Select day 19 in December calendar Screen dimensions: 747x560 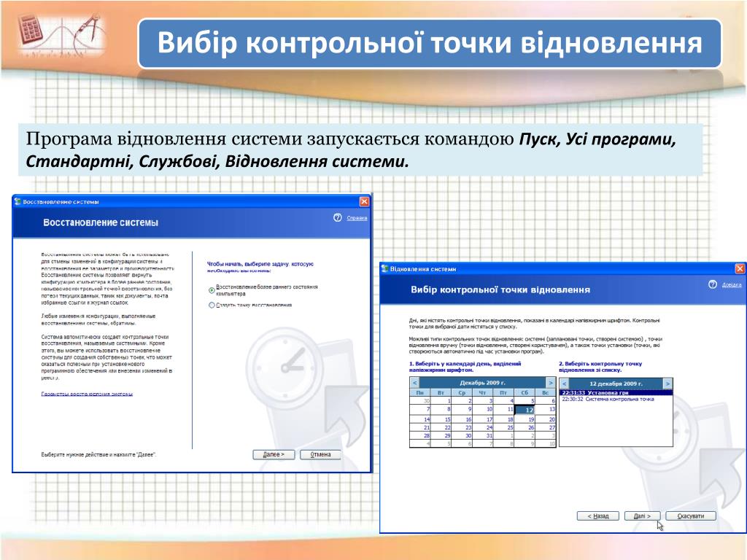[x=525, y=419]
